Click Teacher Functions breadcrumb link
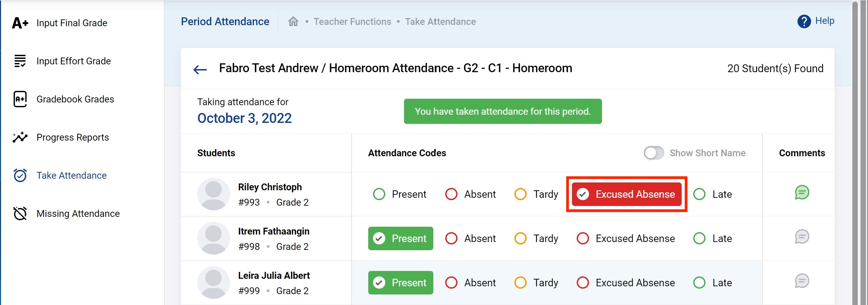 [352, 22]
